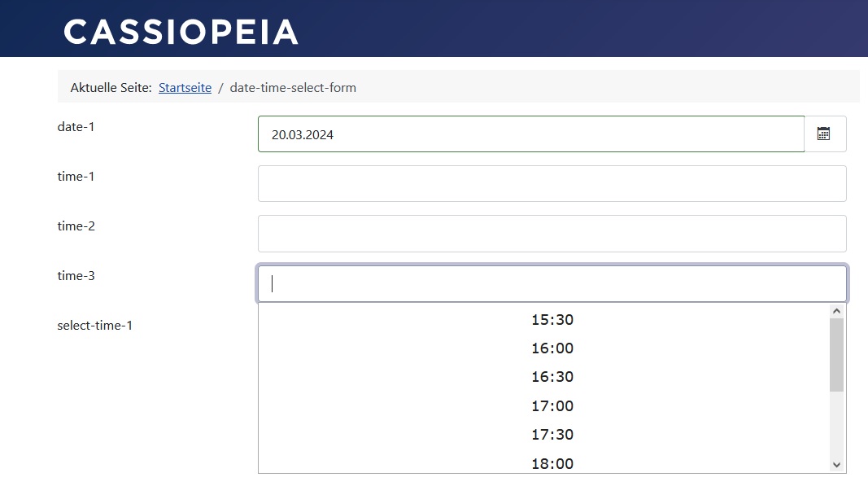Screen dimensions: 868x495
Task: Click the time list scroll up arrow
Action: click(x=836, y=311)
